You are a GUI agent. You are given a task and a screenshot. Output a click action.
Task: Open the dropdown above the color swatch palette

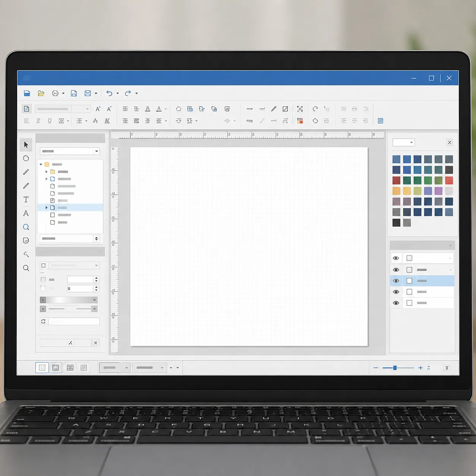[403, 142]
